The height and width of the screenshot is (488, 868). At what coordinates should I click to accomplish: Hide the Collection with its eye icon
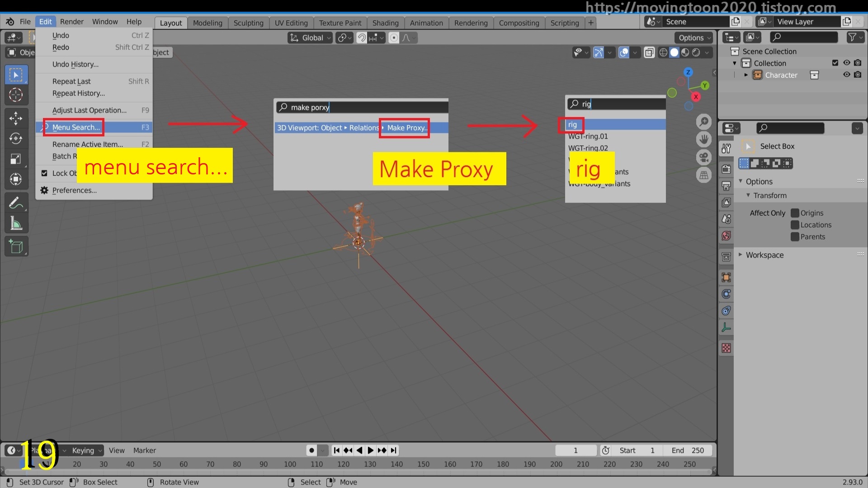point(847,63)
